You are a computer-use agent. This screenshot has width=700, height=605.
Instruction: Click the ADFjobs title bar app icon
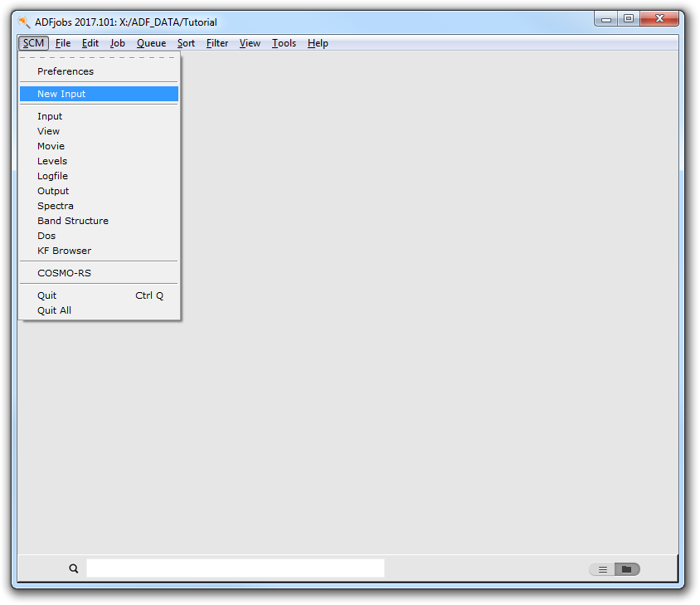point(24,22)
